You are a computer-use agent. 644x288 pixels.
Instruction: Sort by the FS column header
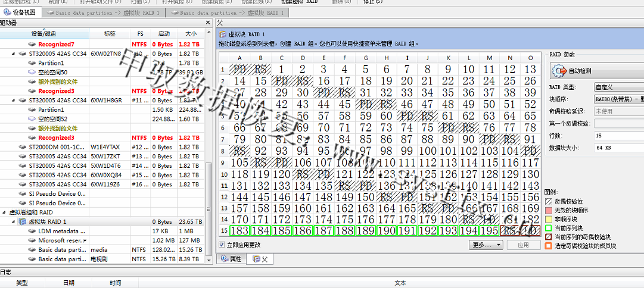tap(140, 34)
